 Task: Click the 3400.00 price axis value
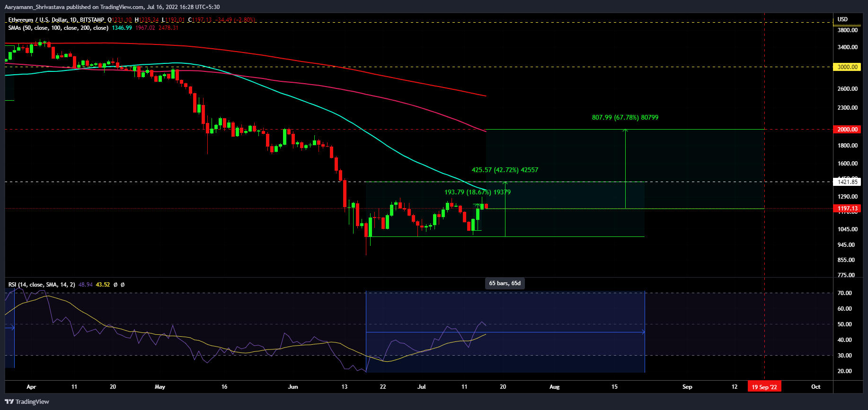[x=847, y=47]
